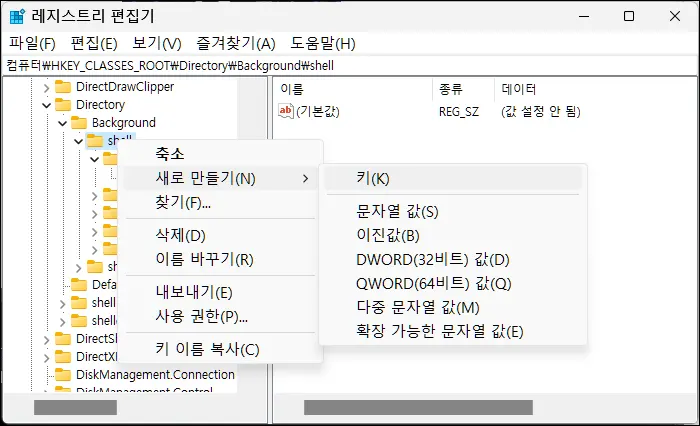Choose 축소 in the context menu
Screen dimensions: 700x426
click(x=221, y=154)
